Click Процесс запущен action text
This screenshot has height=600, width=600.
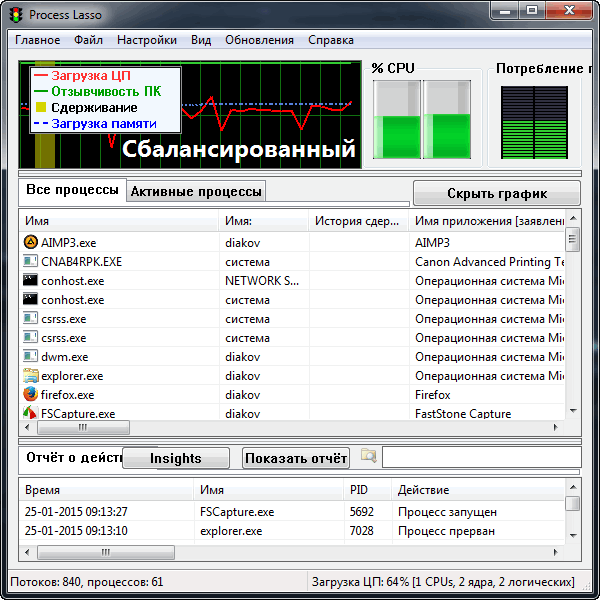coord(447,512)
